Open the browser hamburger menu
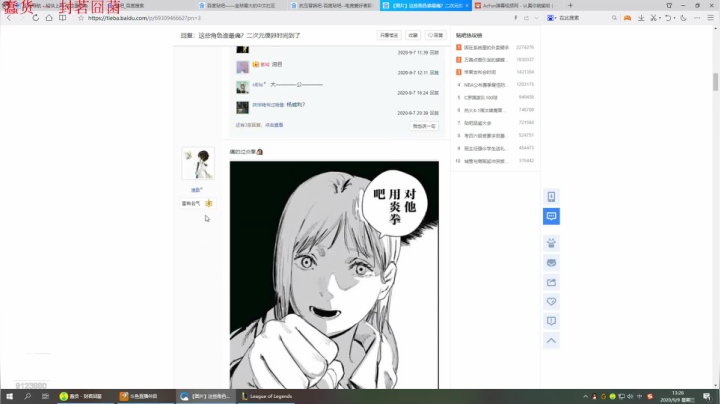Image resolution: width=720 pixels, height=404 pixels. [x=710, y=18]
